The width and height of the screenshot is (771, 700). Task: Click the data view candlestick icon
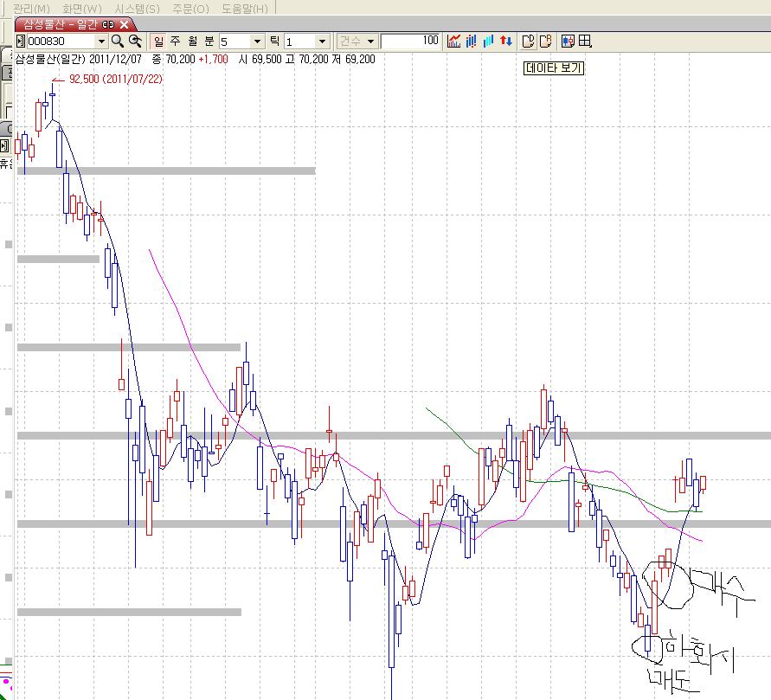coord(568,41)
